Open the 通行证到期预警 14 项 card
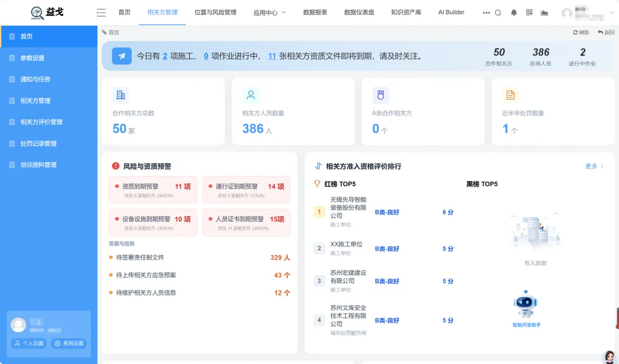Image resolution: width=619 pixels, height=364 pixels. tap(246, 190)
